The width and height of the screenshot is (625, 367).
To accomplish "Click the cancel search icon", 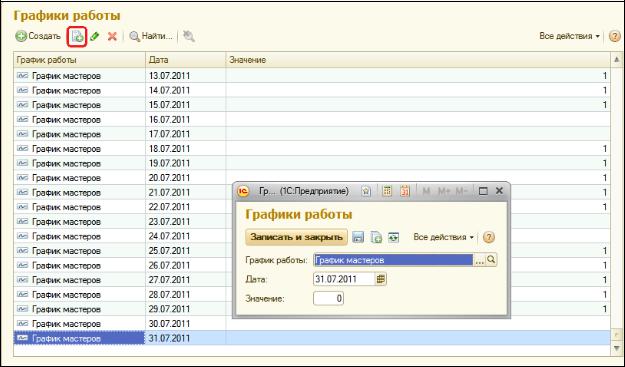I will click(189, 36).
